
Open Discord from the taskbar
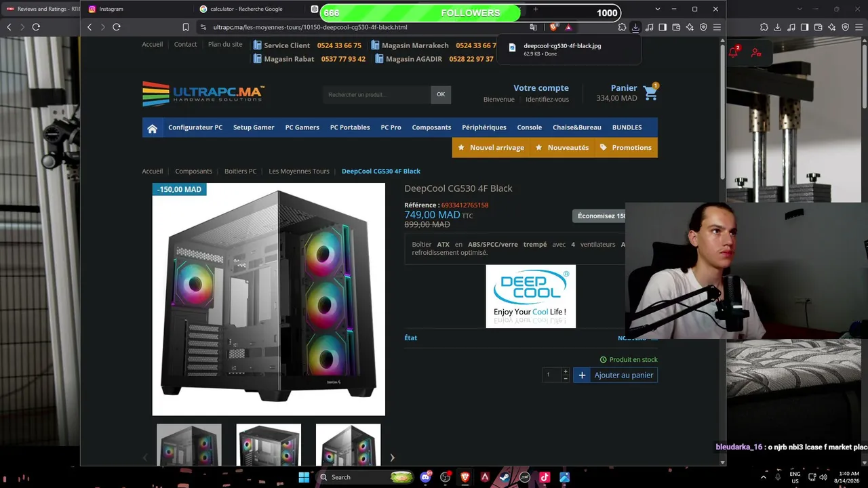click(x=425, y=477)
